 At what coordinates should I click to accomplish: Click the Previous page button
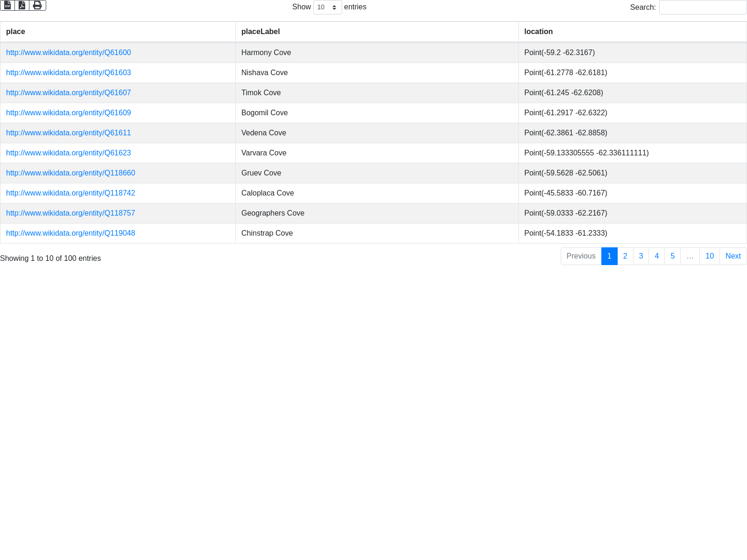coord(581,256)
